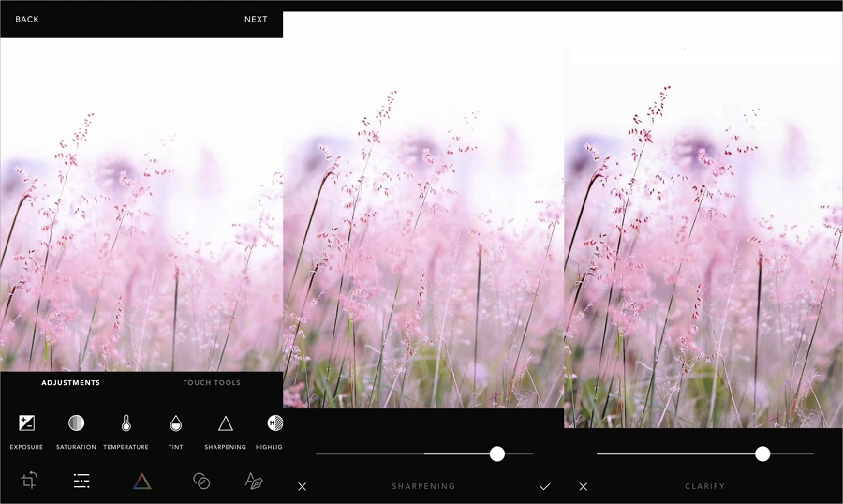Open the crop and rotate tool
843x504 pixels.
29,481
